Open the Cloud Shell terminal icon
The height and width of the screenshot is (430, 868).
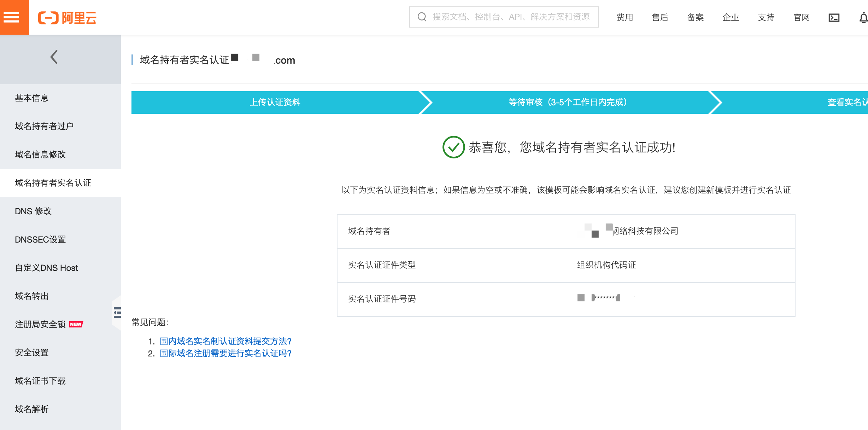click(x=834, y=17)
